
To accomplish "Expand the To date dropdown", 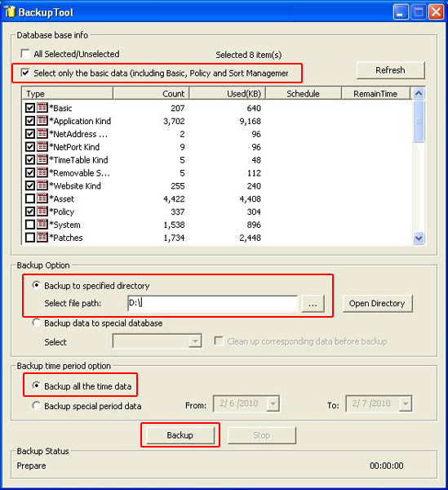I will point(406,403).
